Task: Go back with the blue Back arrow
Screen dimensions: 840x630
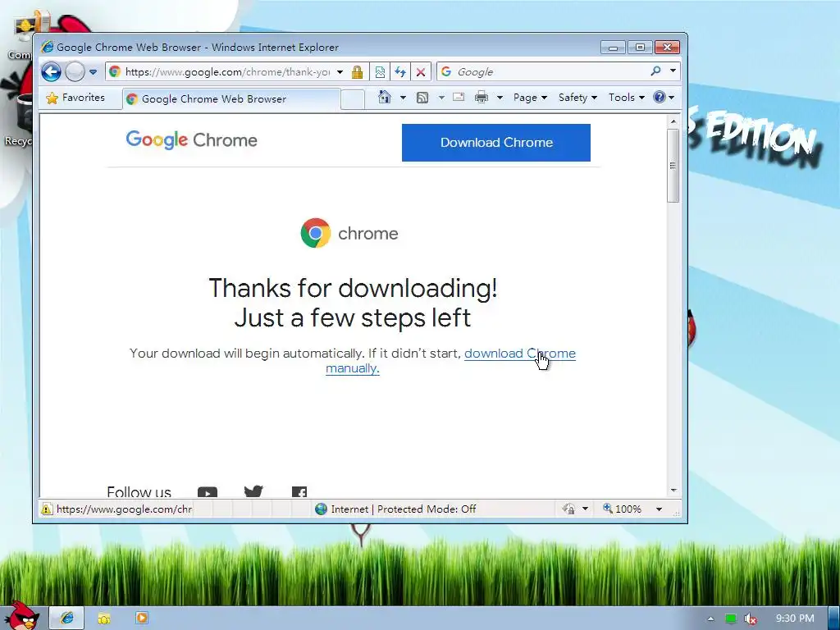Action: point(52,72)
